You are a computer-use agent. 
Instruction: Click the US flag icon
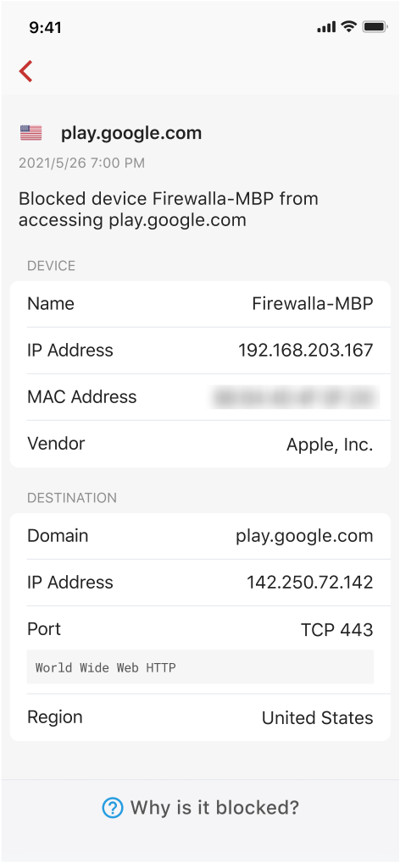click(31, 133)
